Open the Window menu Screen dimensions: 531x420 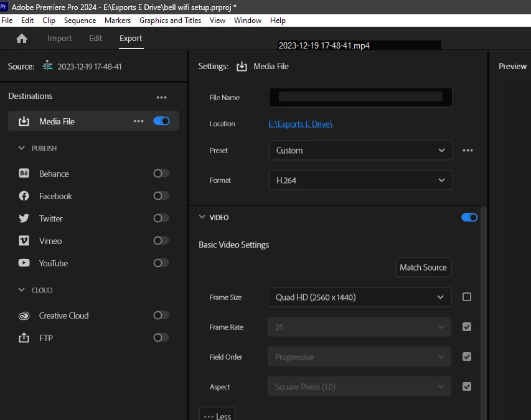248,21
